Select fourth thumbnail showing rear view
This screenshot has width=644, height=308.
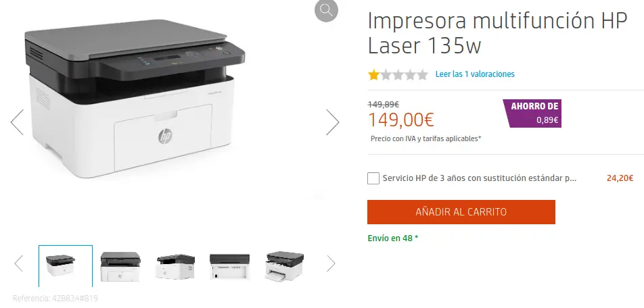coord(229,267)
